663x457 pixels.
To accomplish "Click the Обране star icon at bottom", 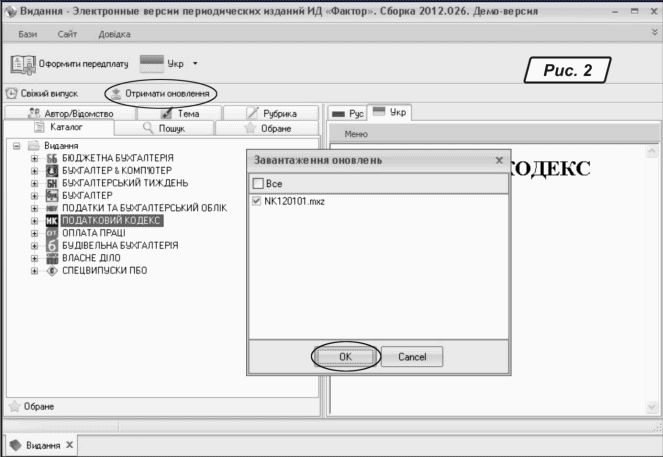I will click(x=14, y=407).
